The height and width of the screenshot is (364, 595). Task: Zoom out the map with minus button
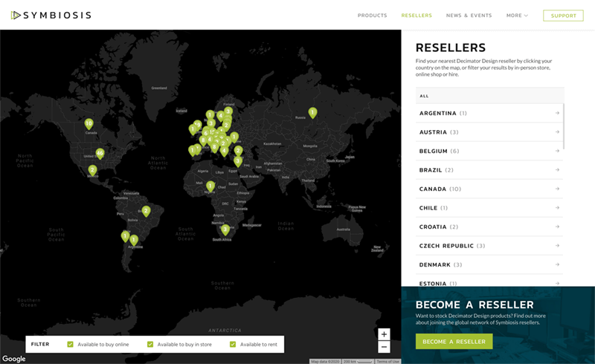[384, 347]
